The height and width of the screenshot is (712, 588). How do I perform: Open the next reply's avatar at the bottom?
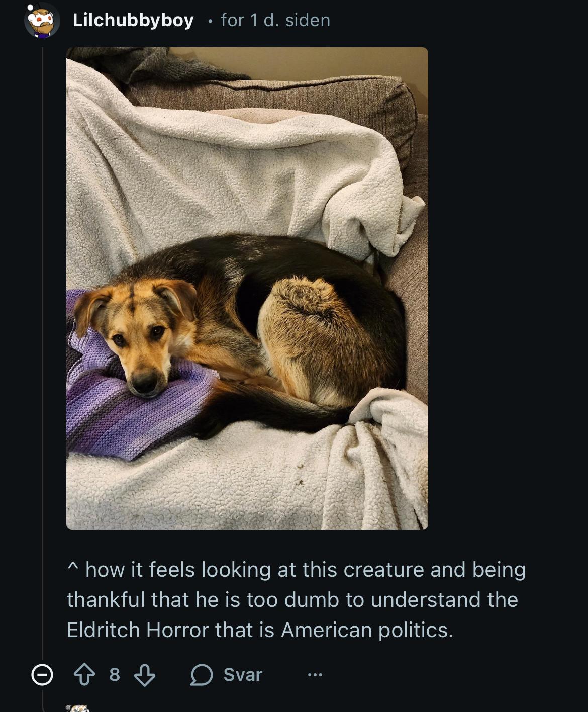click(77, 708)
